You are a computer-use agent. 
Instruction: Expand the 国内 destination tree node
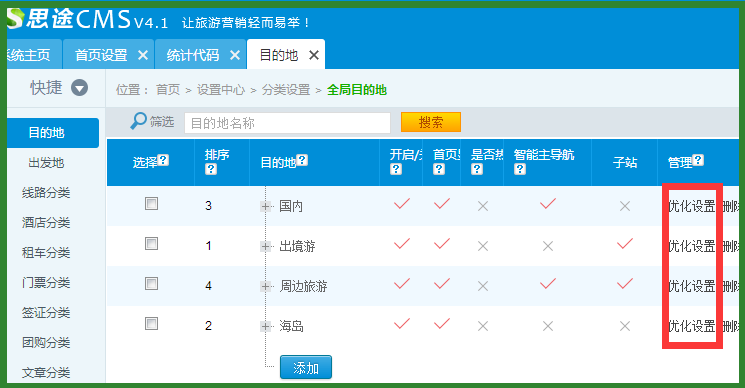[266, 207]
